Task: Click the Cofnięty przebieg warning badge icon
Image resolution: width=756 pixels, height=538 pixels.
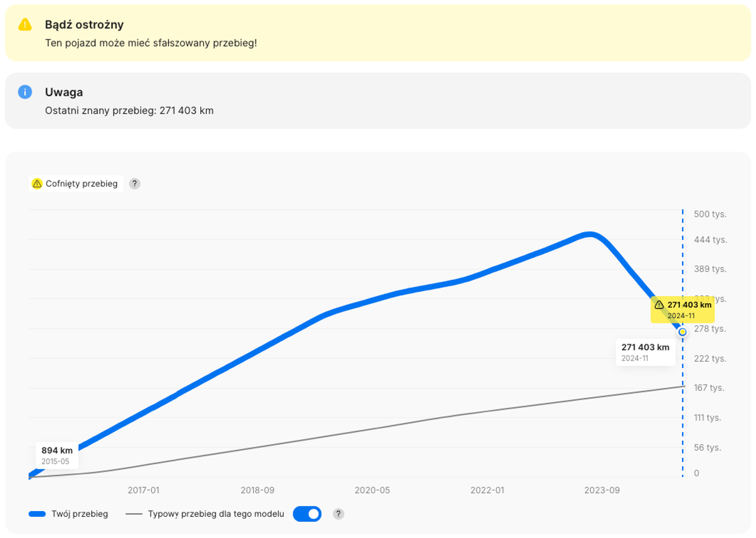Action: pos(37,183)
